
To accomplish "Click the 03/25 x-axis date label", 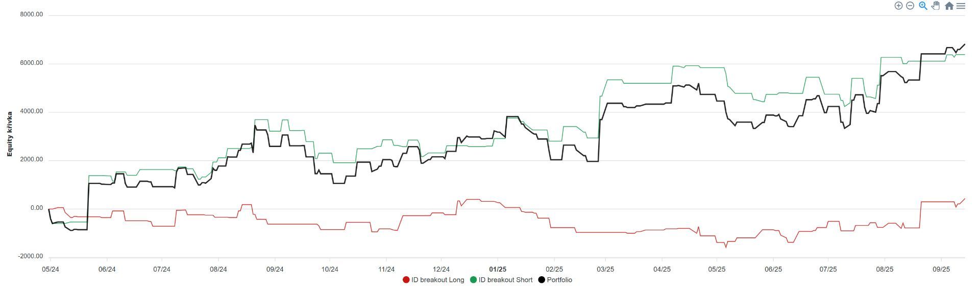I will [x=605, y=269].
